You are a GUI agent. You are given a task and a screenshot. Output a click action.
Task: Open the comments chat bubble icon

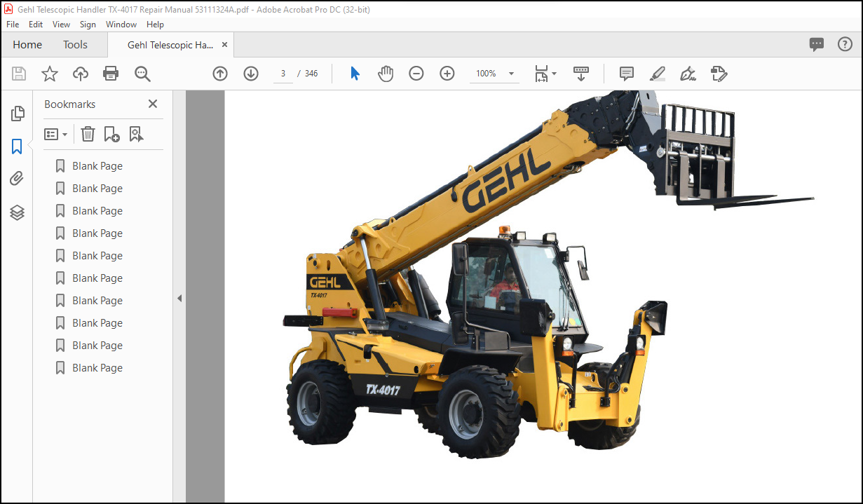817,44
